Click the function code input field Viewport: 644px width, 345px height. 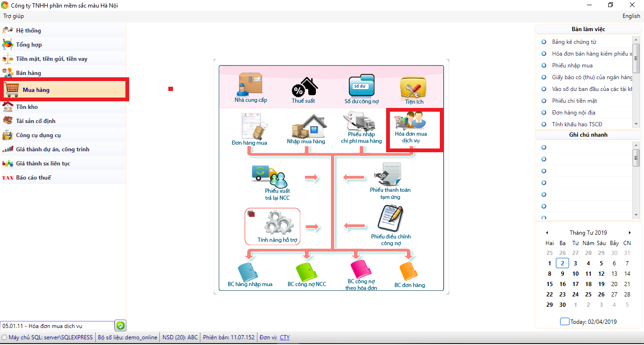pos(57,326)
